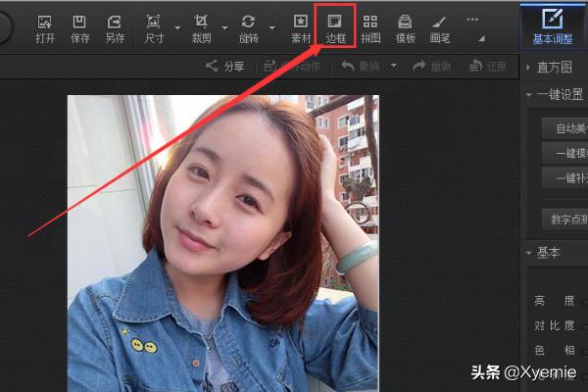Click the 边框 border tool
Viewport: 588px width, 392px height.
tap(335, 28)
